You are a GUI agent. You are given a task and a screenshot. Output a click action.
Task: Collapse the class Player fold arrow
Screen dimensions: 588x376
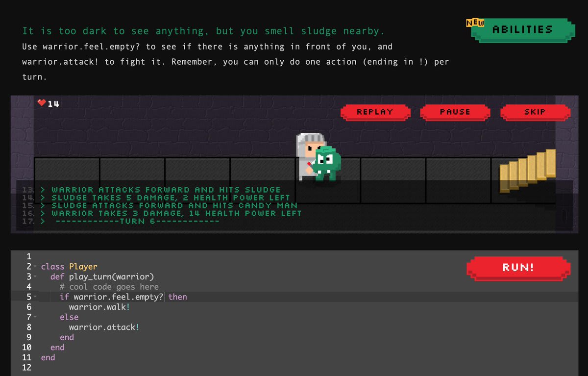(35, 267)
